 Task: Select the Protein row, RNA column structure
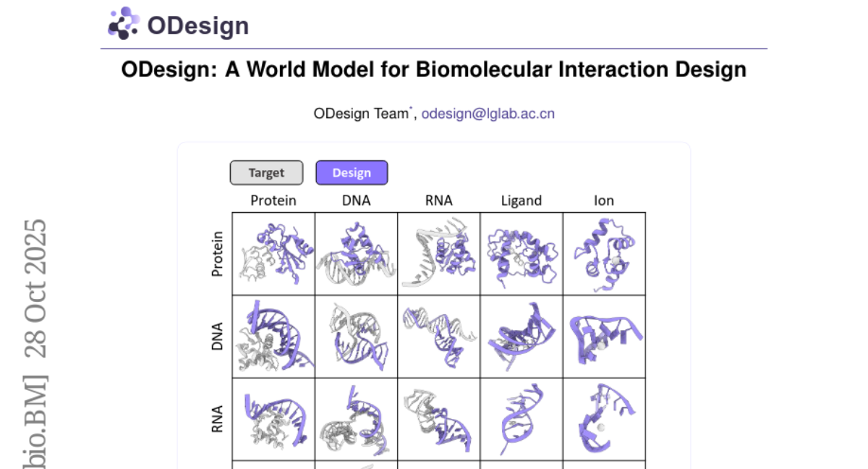438,254
